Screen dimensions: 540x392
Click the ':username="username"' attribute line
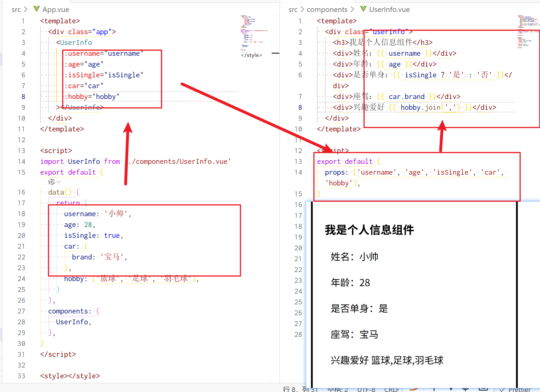point(104,53)
